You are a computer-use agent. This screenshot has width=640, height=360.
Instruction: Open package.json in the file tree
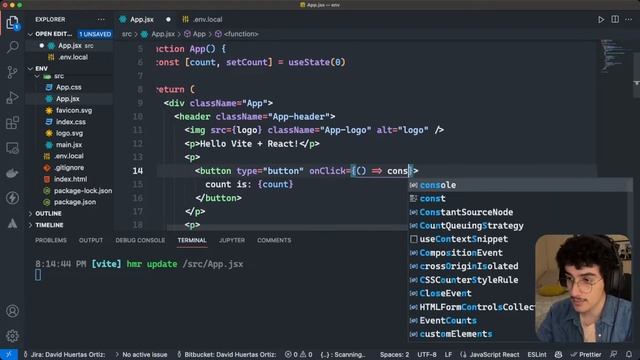point(75,202)
